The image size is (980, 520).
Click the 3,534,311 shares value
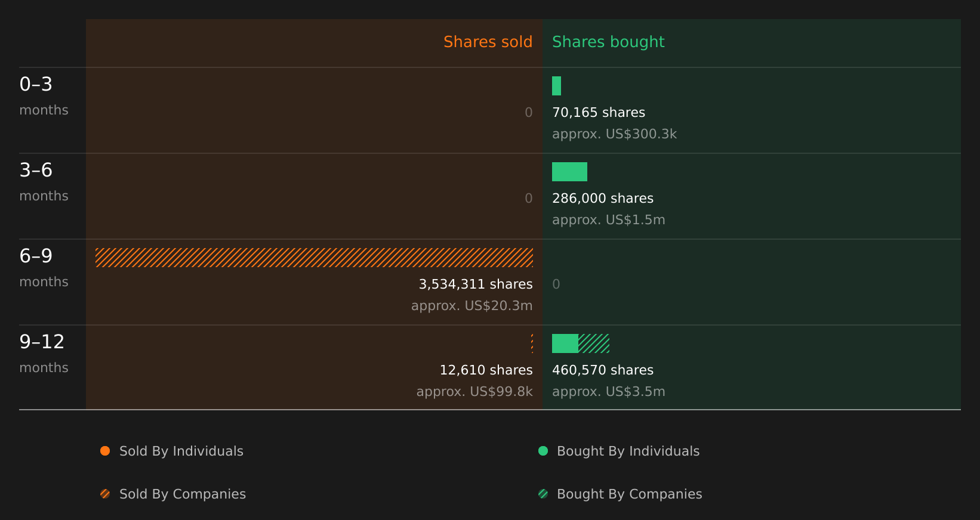(476, 284)
